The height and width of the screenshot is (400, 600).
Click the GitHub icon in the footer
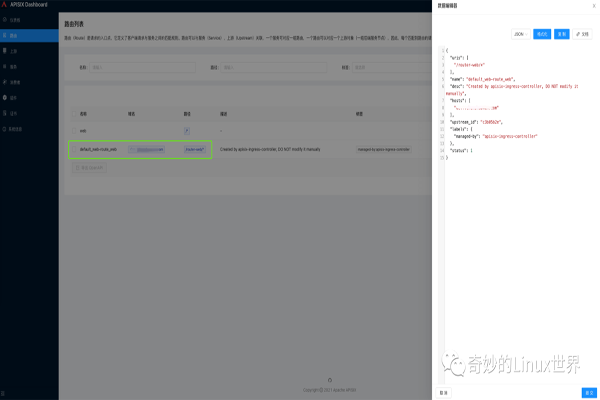pos(330,380)
